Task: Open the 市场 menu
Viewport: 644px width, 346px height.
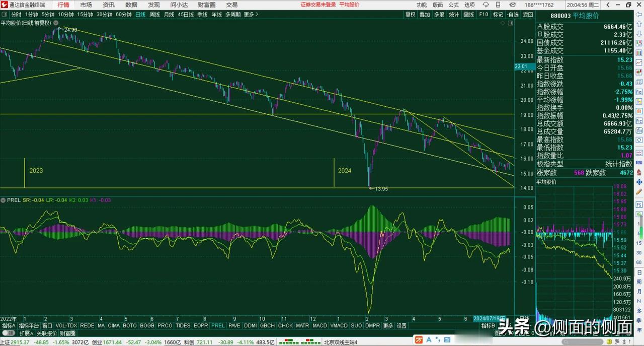Action: point(86,5)
